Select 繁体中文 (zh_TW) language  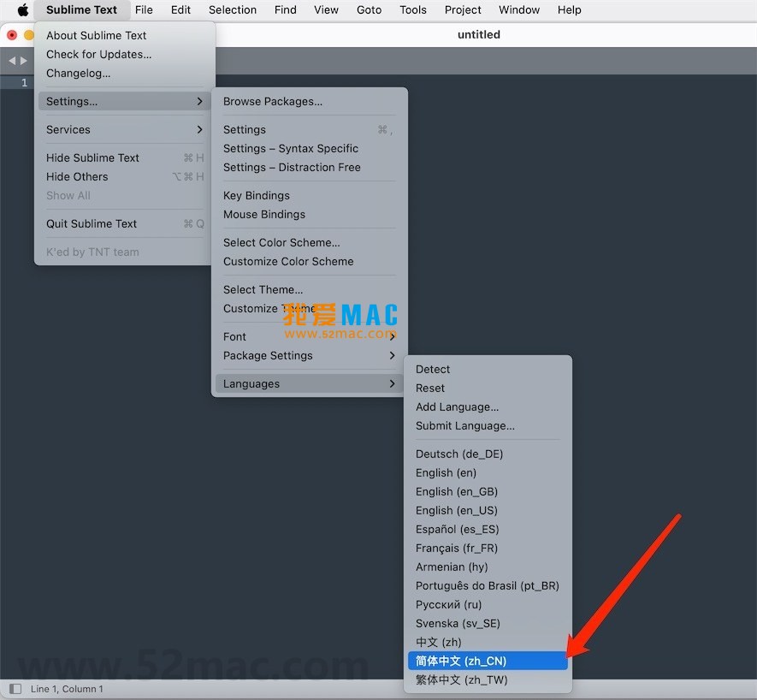488,680
